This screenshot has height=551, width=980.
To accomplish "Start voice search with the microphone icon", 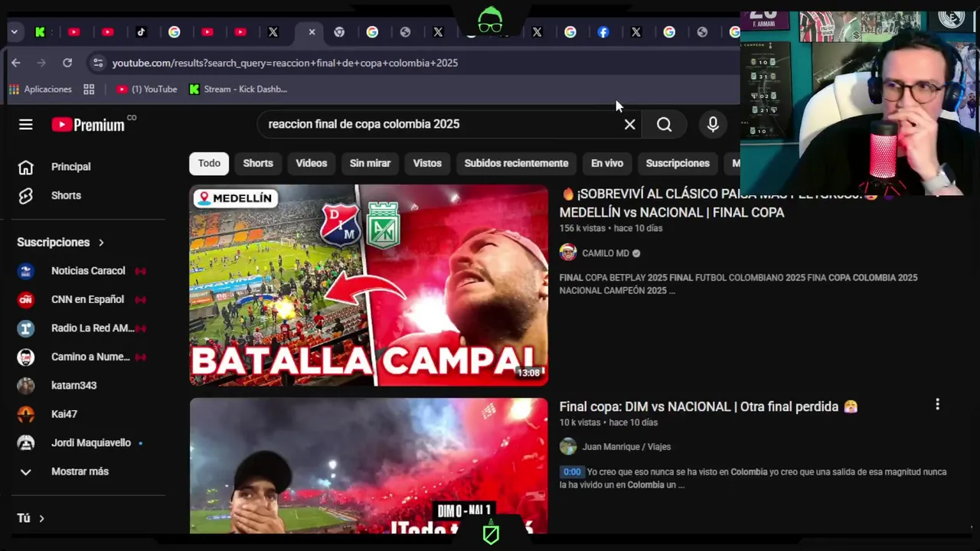I will (x=713, y=124).
